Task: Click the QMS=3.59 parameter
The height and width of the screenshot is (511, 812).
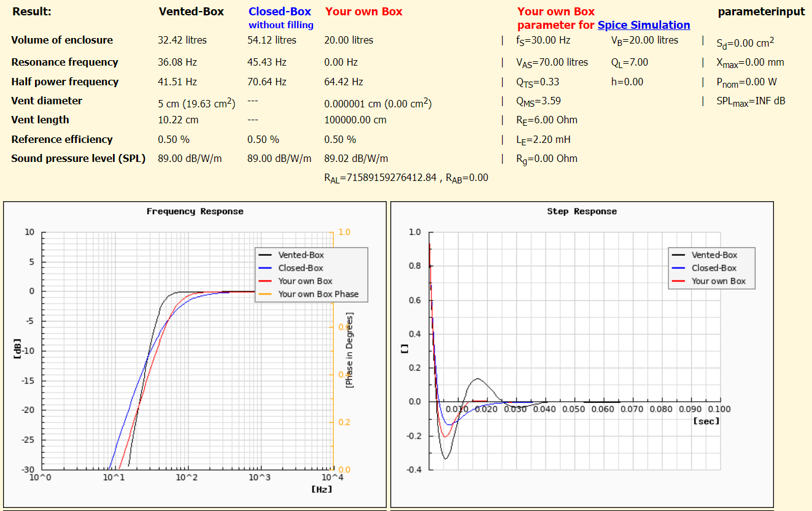Action: [539, 101]
